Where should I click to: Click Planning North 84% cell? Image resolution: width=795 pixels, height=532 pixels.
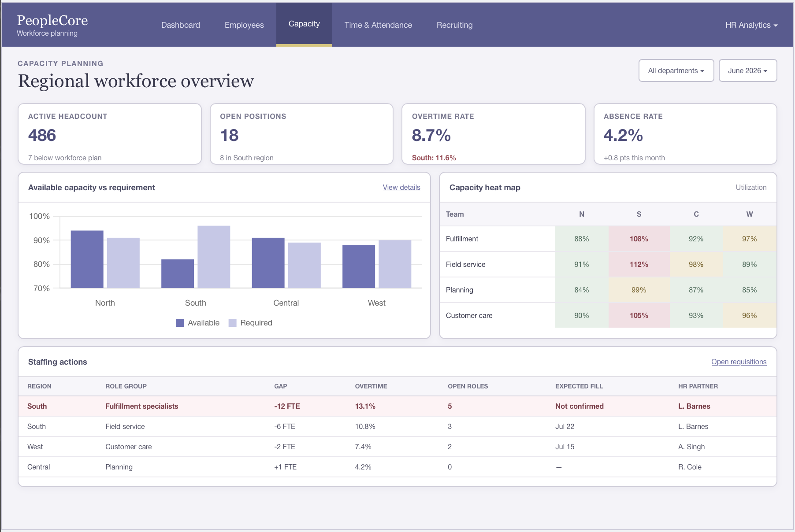point(582,290)
